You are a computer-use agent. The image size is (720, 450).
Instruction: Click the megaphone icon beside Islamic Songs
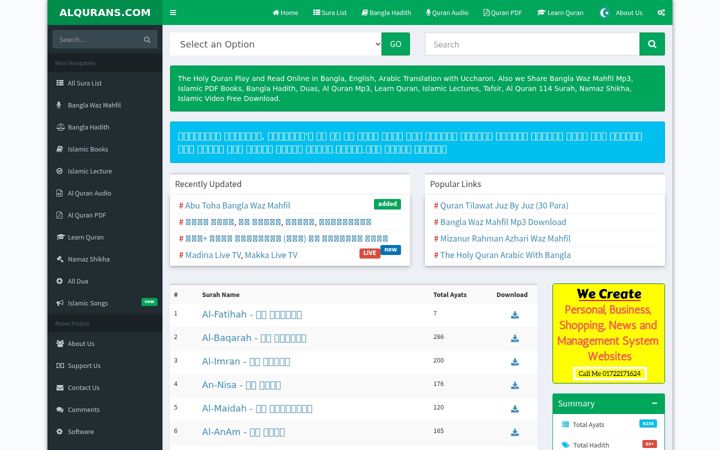(60, 303)
